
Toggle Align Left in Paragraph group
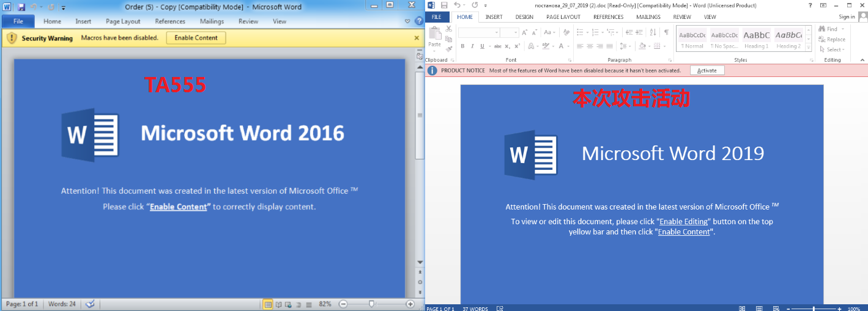point(579,46)
